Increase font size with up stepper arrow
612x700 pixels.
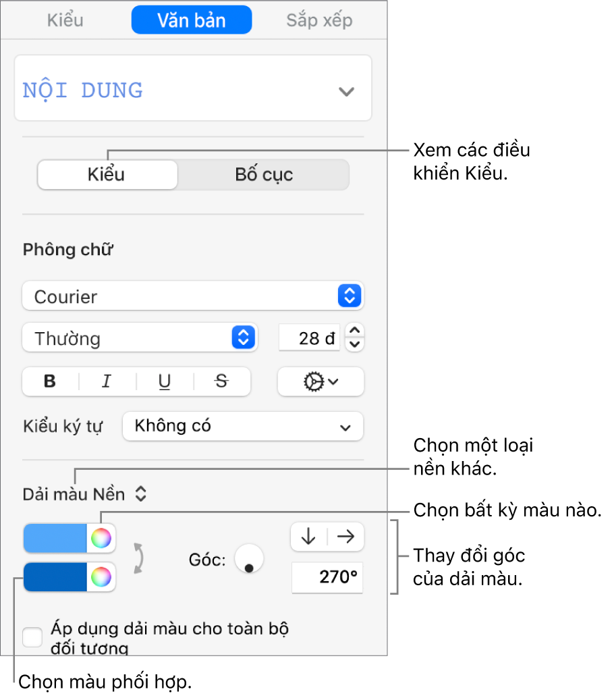tap(354, 330)
